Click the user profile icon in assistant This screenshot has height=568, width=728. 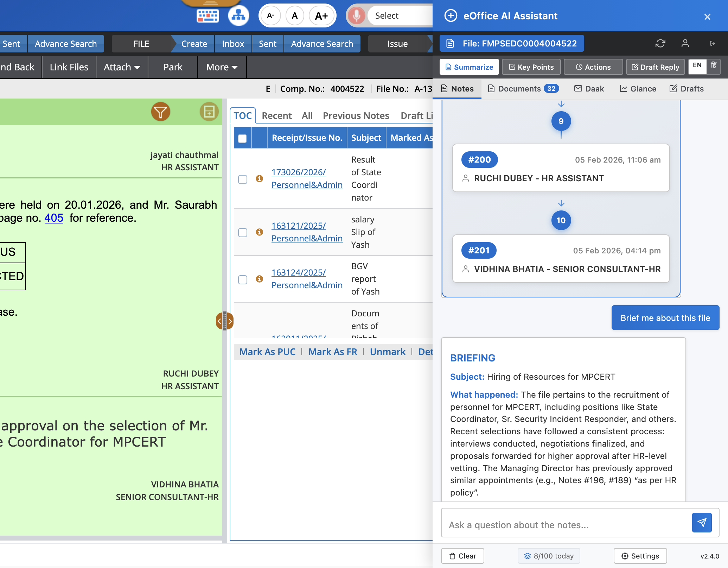tap(685, 43)
